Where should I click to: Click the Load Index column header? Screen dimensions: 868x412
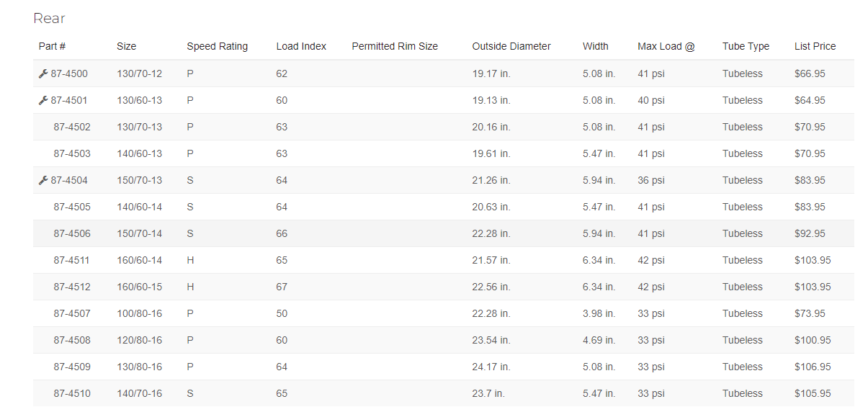(301, 47)
